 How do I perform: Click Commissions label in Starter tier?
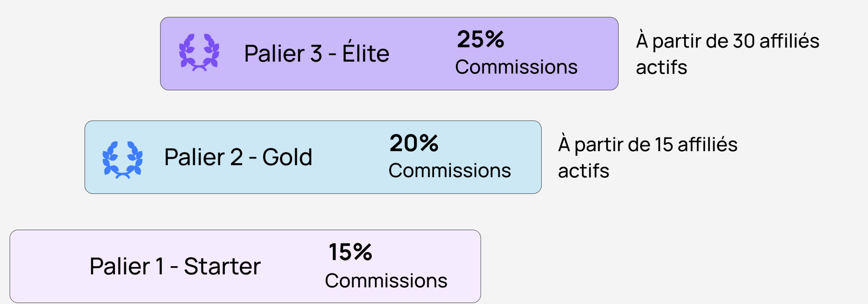click(x=386, y=281)
